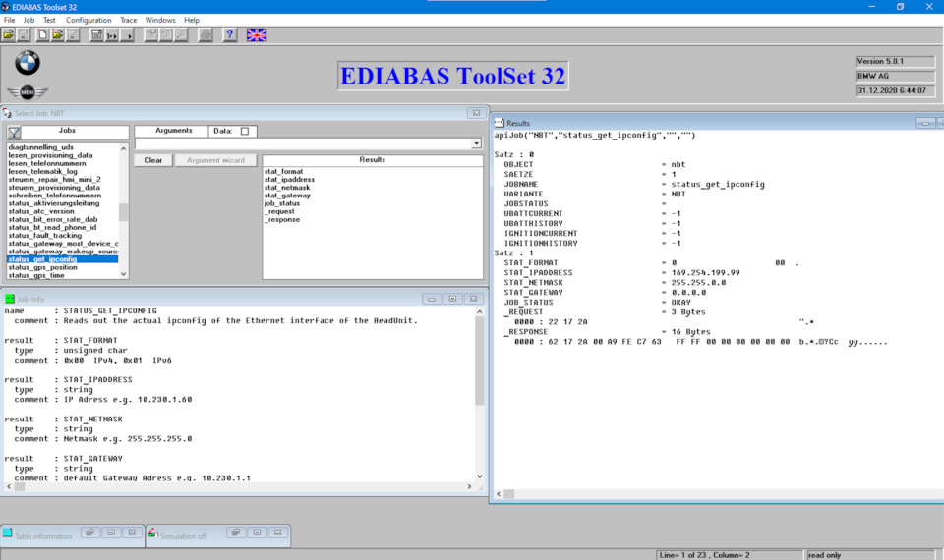Click the Results pane horizontal scroll left arrow
Screen dimensions: 944x560
(498, 494)
